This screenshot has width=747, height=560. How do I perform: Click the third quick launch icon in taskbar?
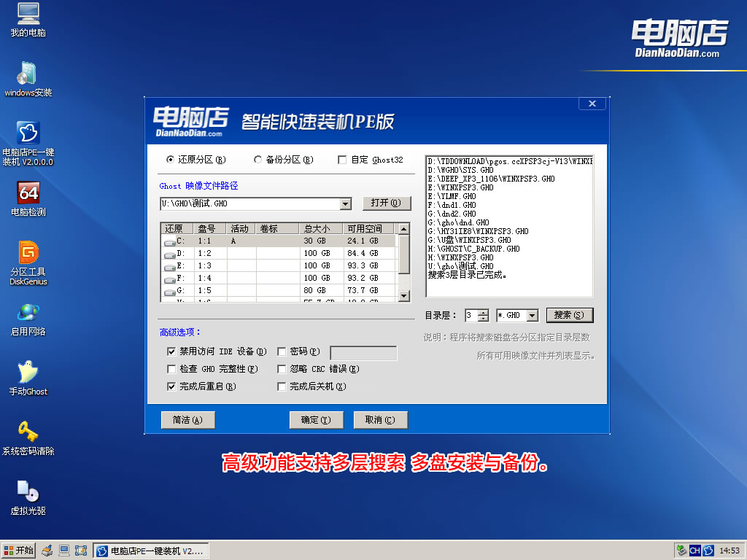81,551
